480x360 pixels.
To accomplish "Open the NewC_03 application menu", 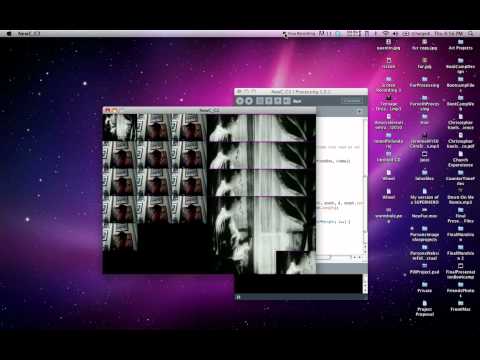I will 29,34.
